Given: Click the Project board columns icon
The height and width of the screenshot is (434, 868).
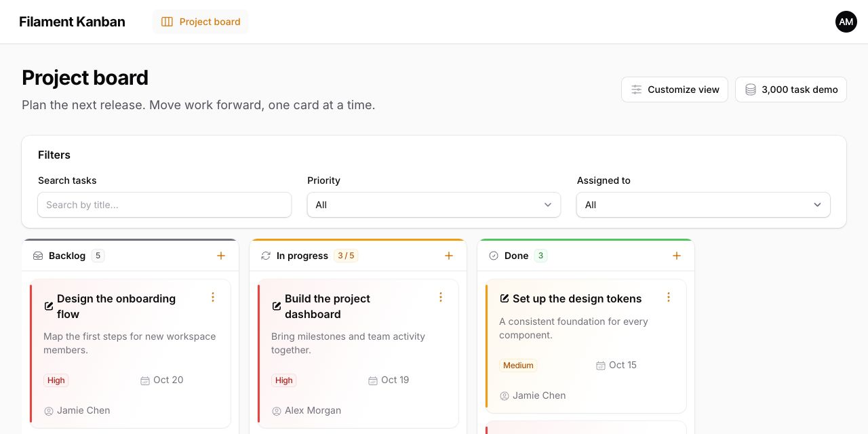Looking at the screenshot, I should pos(167,22).
